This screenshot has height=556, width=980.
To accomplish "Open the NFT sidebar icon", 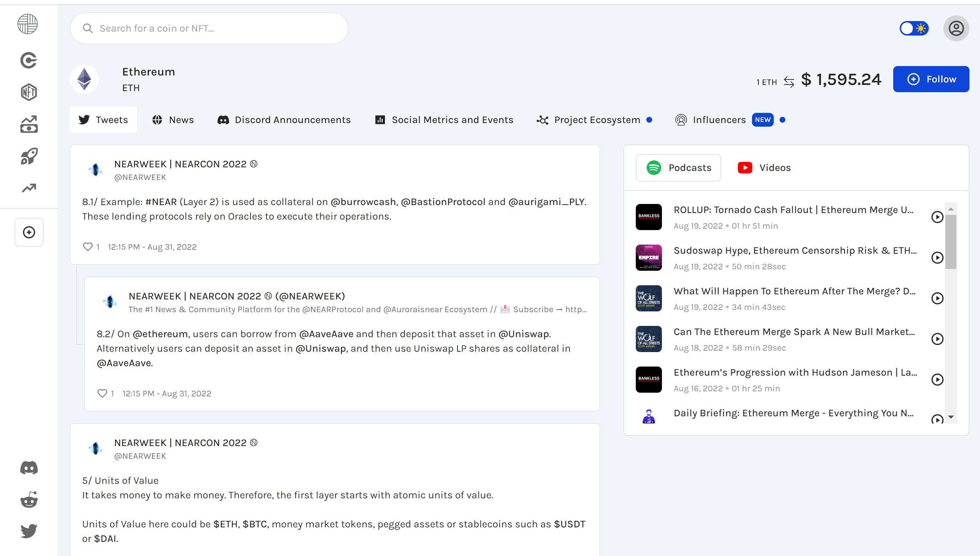I will click(x=29, y=92).
